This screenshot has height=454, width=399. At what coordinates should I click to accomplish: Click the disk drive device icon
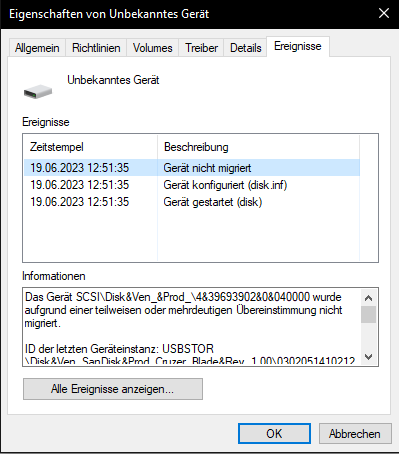pos(38,91)
